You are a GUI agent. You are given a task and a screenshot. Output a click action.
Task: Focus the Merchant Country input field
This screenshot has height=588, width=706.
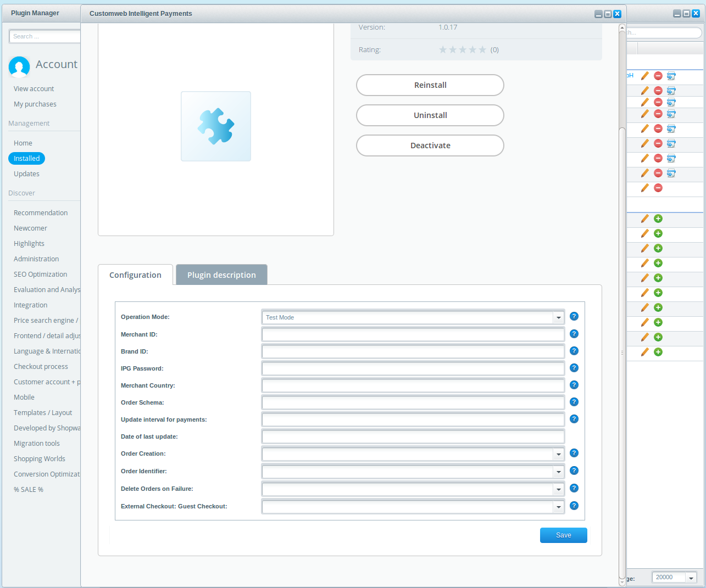(x=413, y=385)
